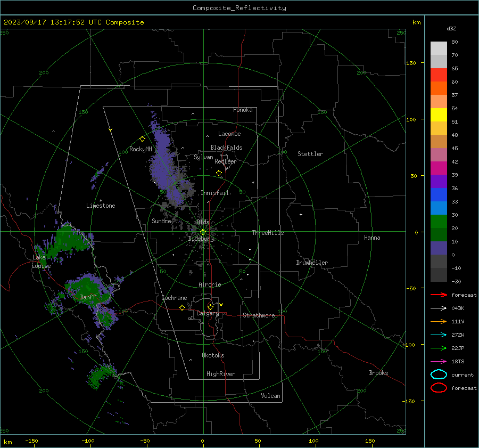This screenshot has height=448, width=479.
Task: Click the white plus marker west of Hanna
Action: point(301,214)
